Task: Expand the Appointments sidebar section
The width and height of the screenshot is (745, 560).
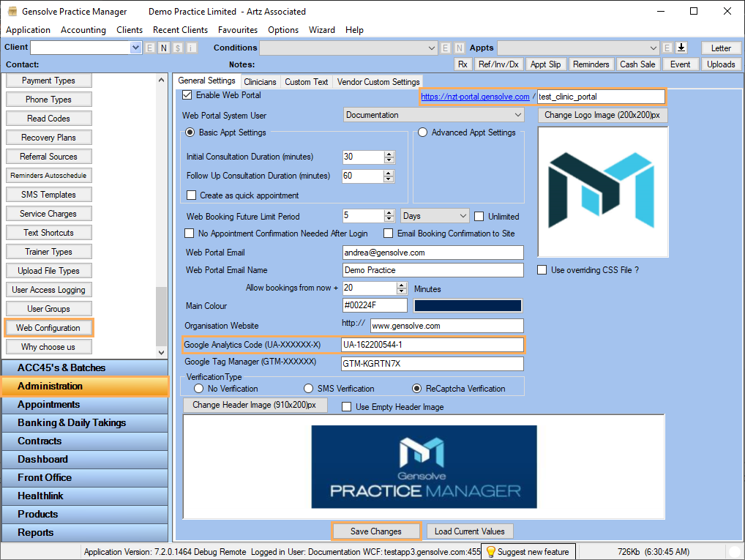Action: [85, 405]
